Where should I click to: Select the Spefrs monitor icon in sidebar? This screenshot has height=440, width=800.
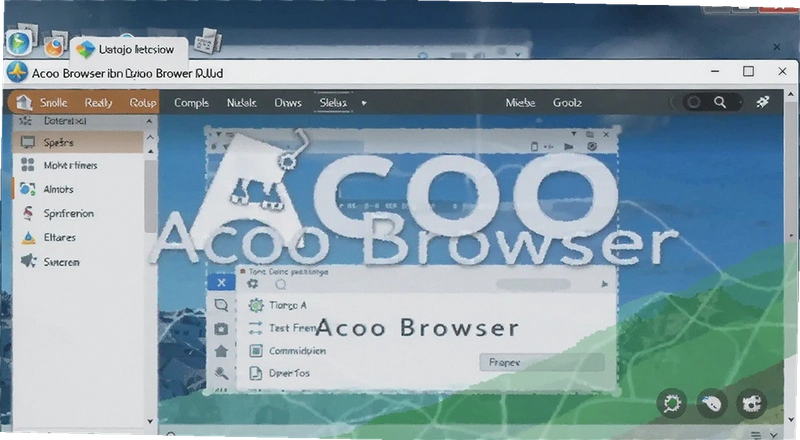click(28, 142)
